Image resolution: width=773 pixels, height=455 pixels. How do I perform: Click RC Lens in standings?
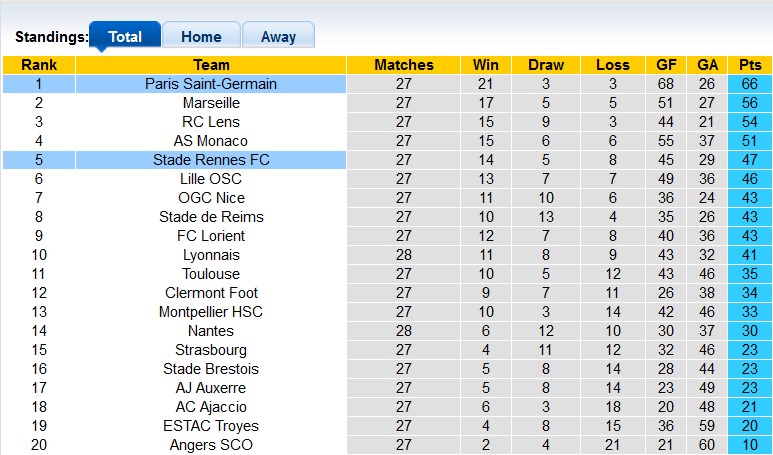[211, 122]
